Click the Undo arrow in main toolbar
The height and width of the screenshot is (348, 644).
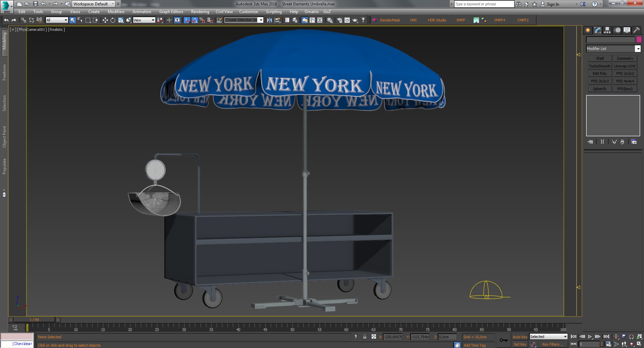point(6,20)
